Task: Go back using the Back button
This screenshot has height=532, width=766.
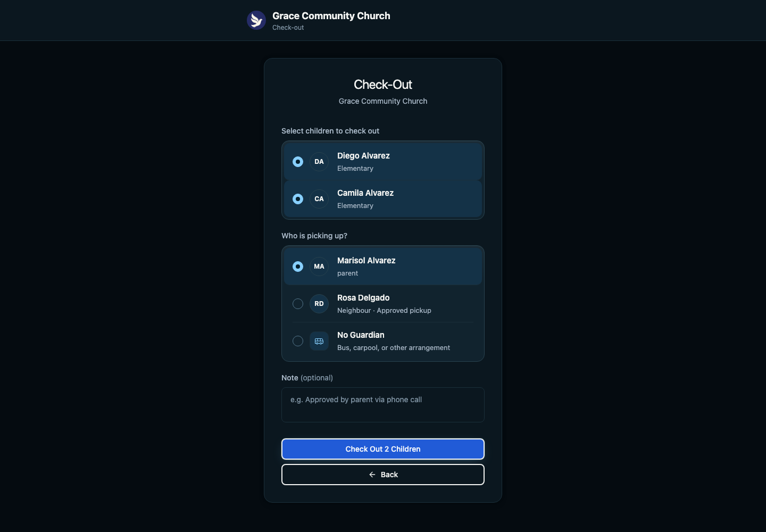Action: 383,475
